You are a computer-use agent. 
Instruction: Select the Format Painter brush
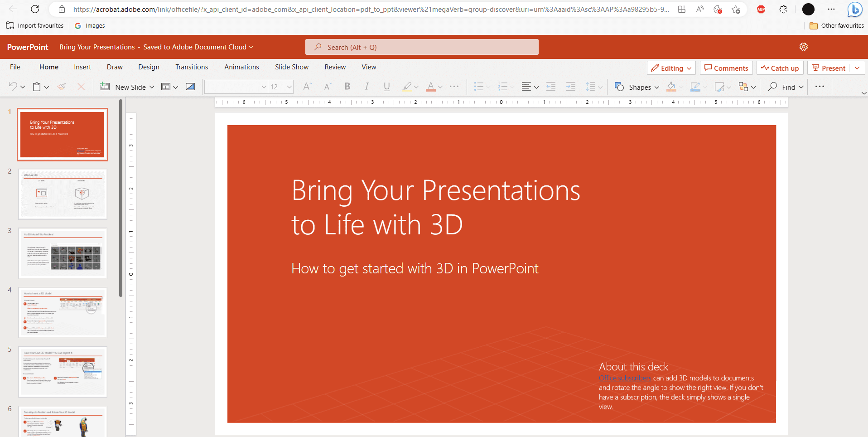(62, 87)
